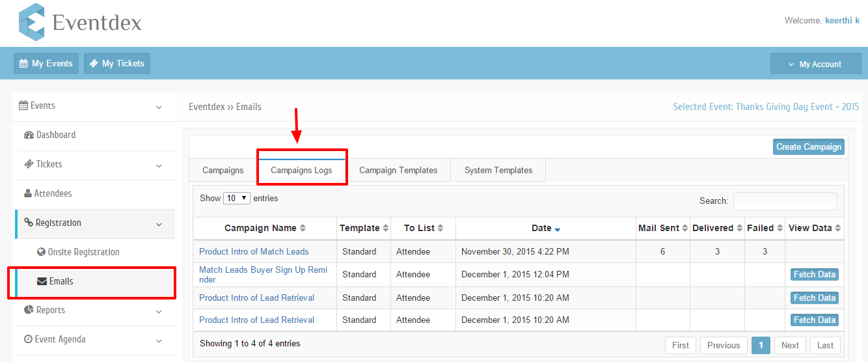Open the Show entries count dropdown
Screen dimensions: 868x362
click(237, 198)
